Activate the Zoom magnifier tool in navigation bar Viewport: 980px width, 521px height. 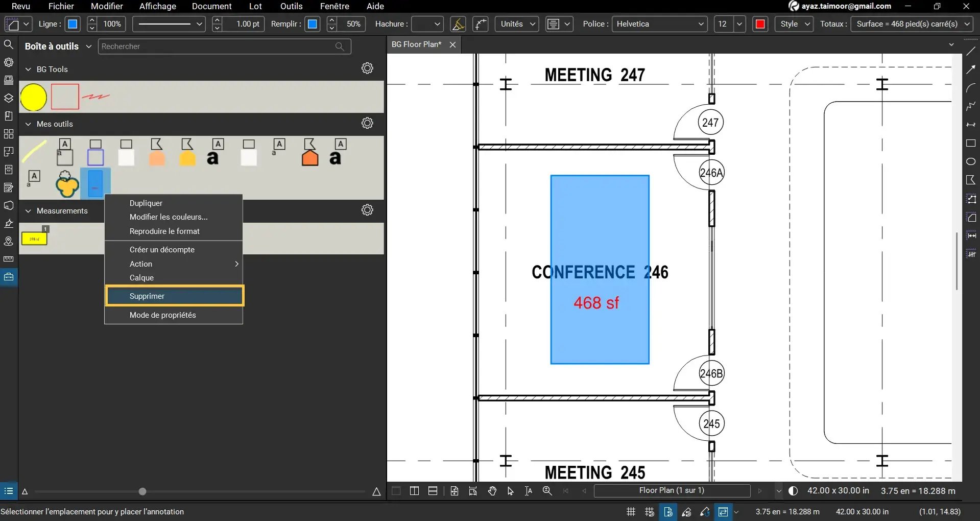click(547, 491)
